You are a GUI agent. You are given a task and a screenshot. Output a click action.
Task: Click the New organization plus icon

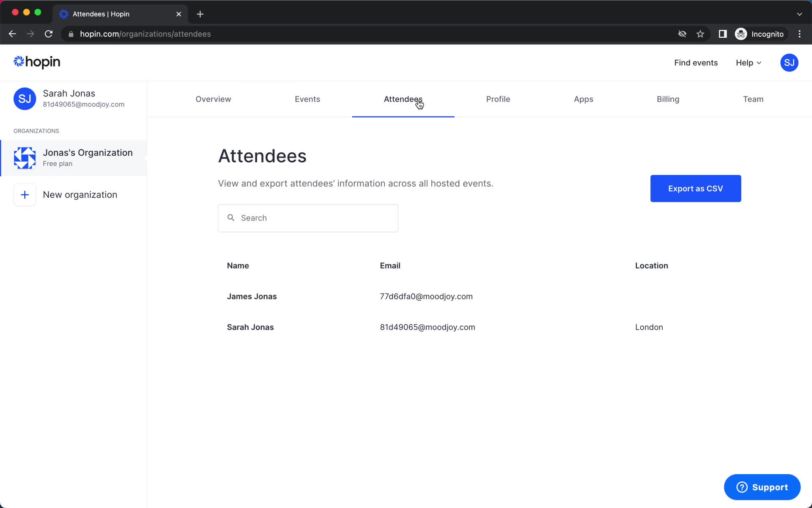24,194
